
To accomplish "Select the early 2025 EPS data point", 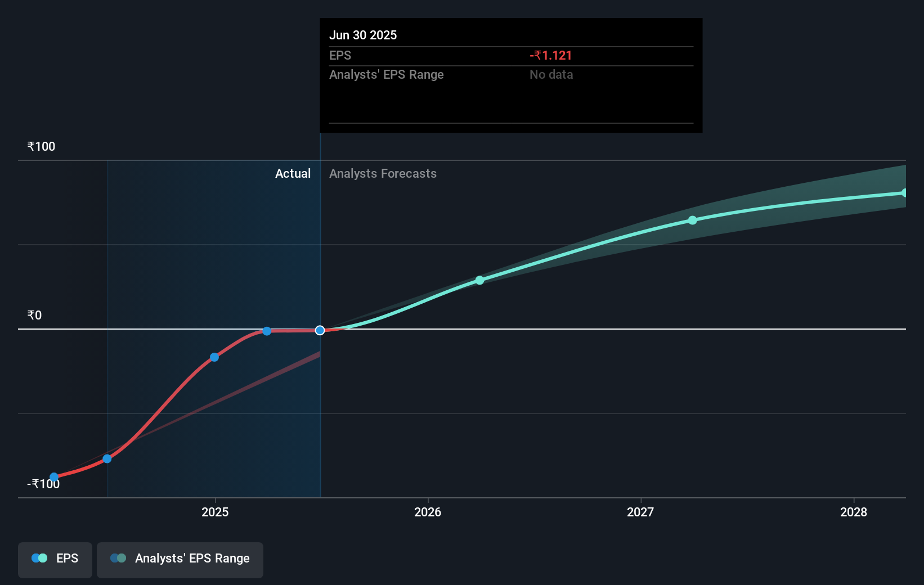I will 267,331.
